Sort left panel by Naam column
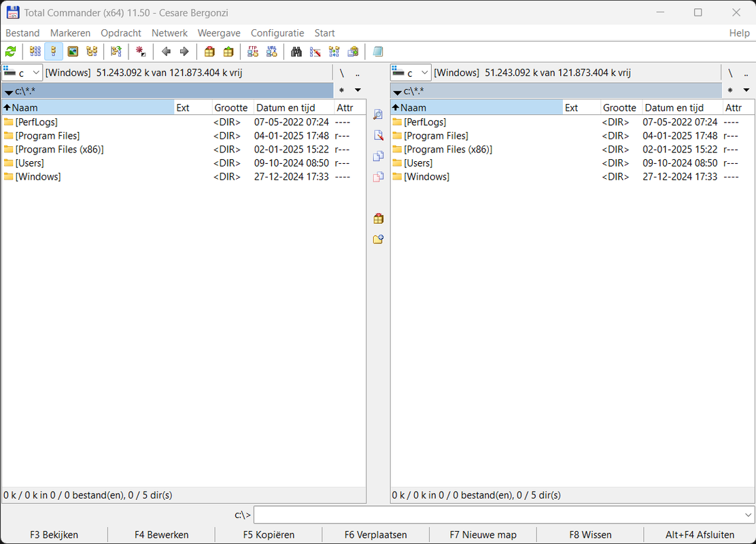The image size is (756, 544). pos(88,107)
